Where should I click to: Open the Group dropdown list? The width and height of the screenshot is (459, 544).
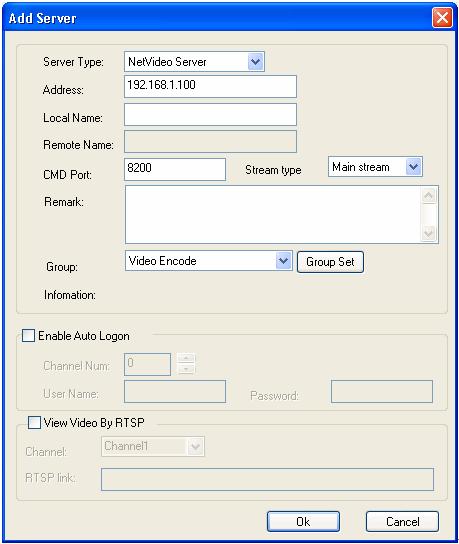[x=283, y=261]
